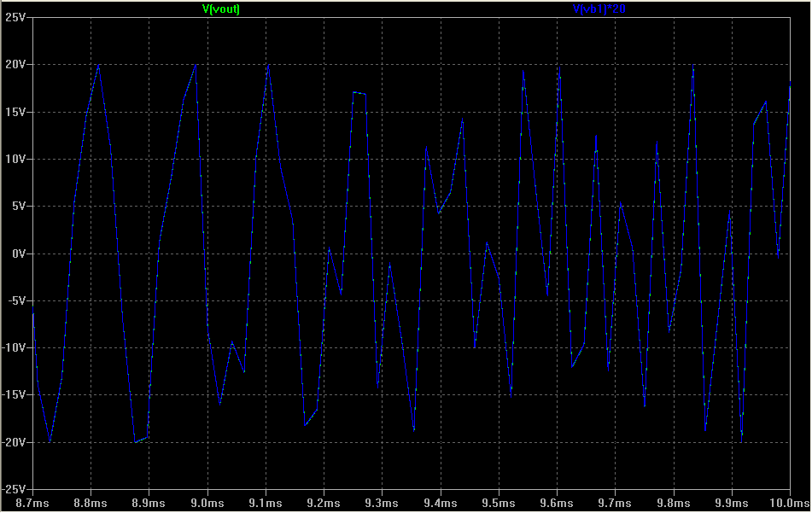Click the 9.6ms time axis label

tap(557, 503)
